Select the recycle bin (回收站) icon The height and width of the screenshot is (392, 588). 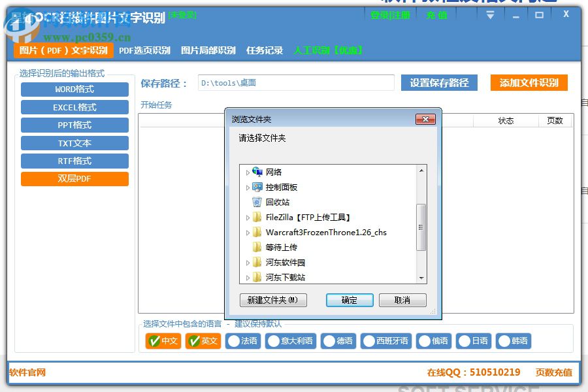tap(257, 202)
